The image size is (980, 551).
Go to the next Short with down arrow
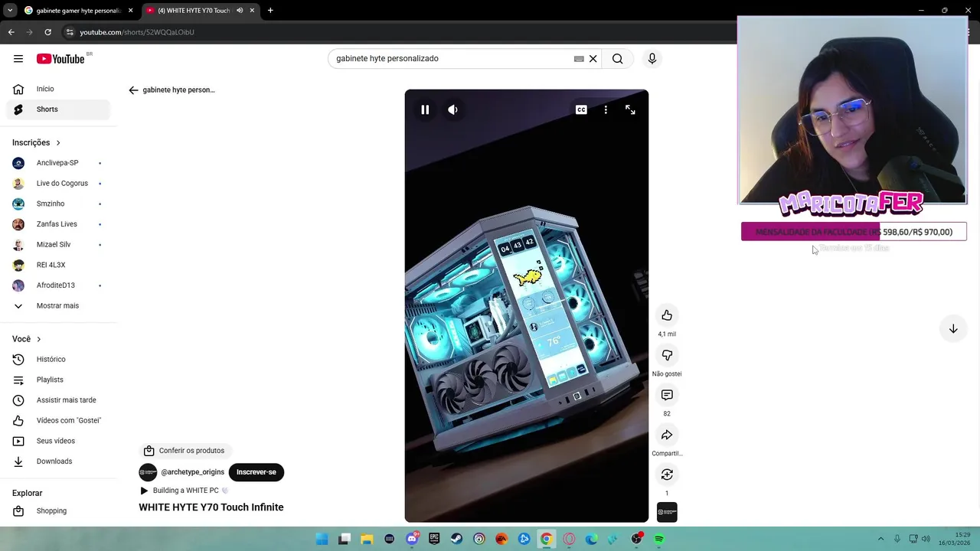[x=953, y=328]
